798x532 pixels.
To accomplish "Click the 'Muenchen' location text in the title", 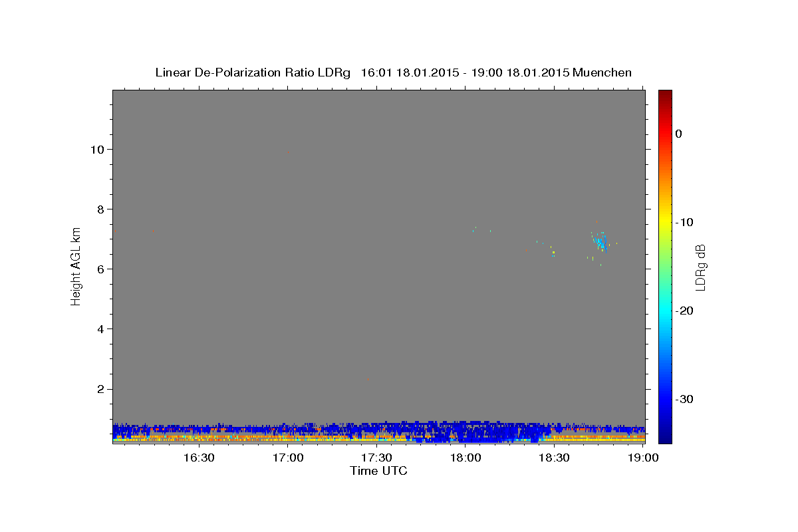I will tap(602, 72).
